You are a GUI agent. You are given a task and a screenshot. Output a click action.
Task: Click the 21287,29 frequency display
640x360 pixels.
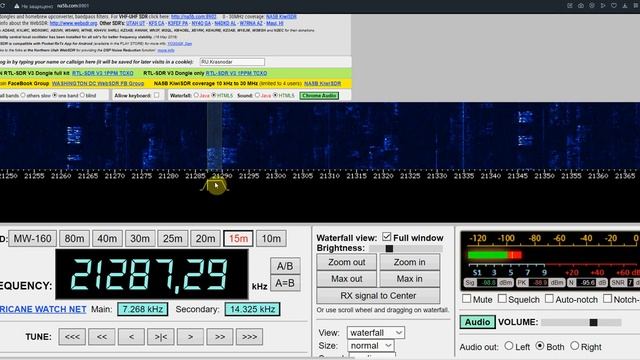pyautogui.click(x=151, y=274)
